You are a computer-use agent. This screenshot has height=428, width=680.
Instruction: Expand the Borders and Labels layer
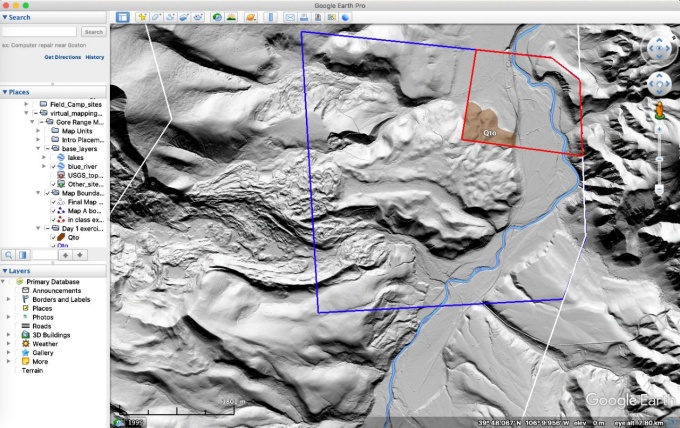[9, 299]
